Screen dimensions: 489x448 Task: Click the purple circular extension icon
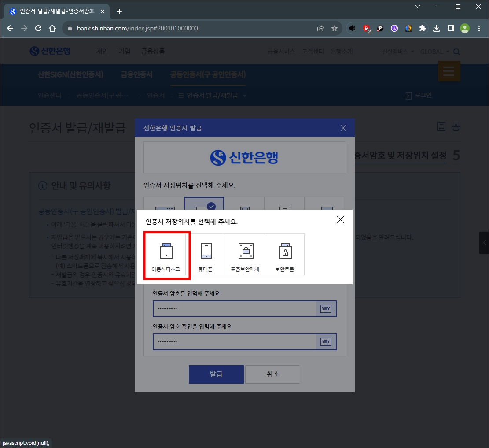point(394,28)
